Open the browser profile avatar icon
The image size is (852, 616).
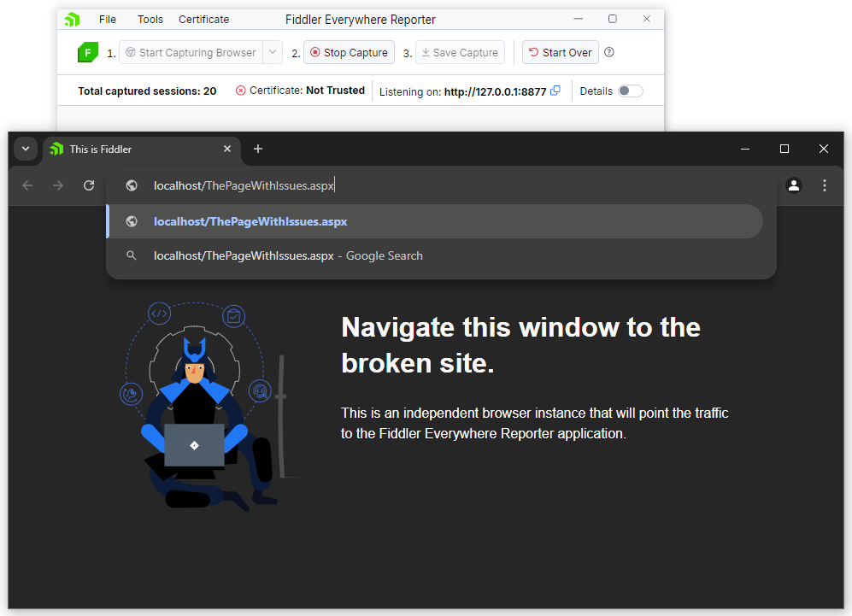(x=794, y=185)
